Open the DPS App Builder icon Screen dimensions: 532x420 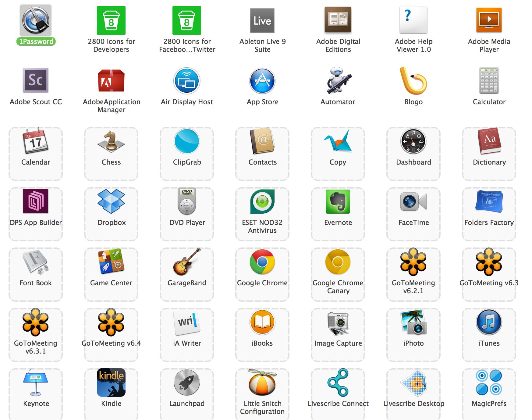click(x=36, y=201)
